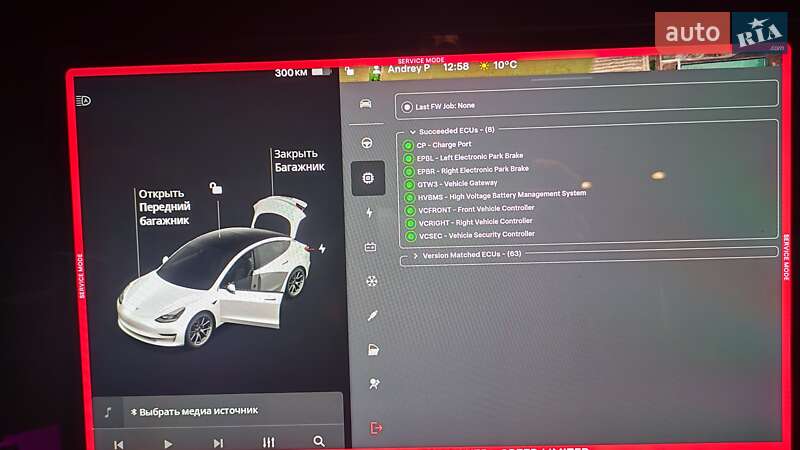
Task: Select VCSEC - Vehicle Security Controller text
Action: [x=477, y=235]
